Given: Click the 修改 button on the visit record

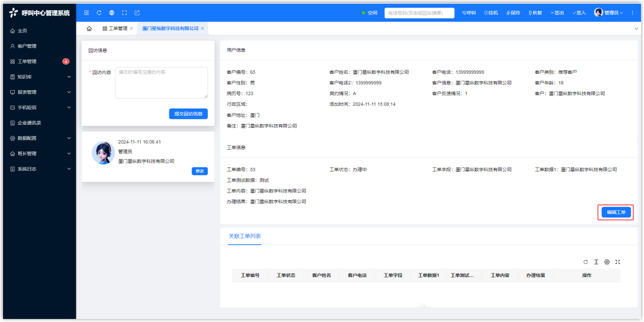Looking at the screenshot, I should (x=200, y=171).
